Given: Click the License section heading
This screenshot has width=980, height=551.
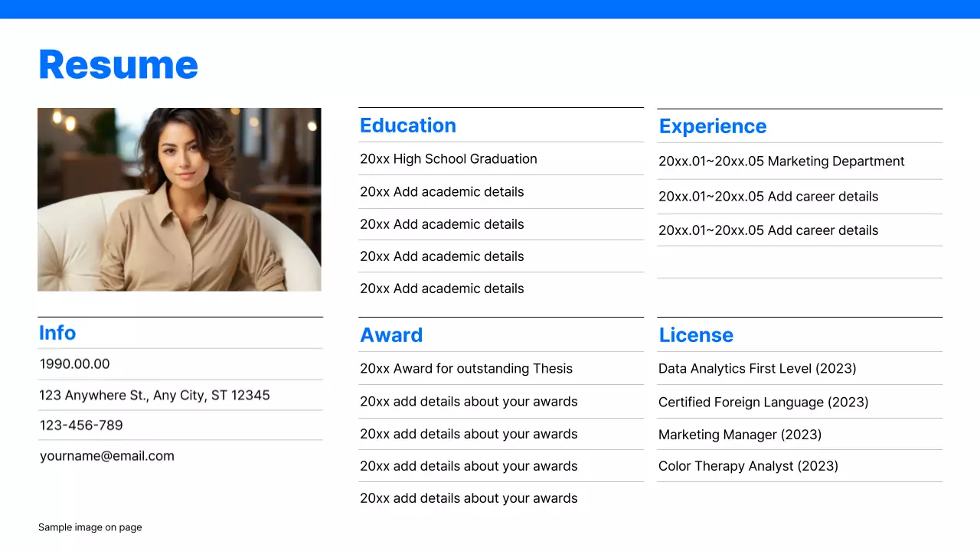Looking at the screenshot, I should [696, 334].
